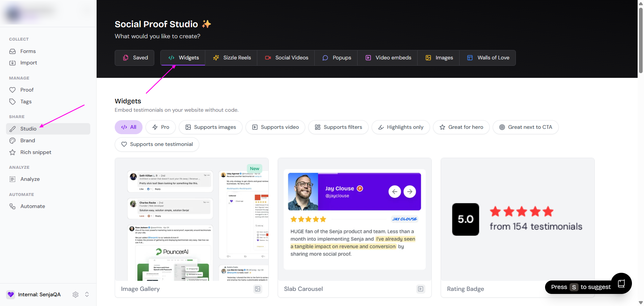Click the image icon on Image Gallery card

(258, 289)
